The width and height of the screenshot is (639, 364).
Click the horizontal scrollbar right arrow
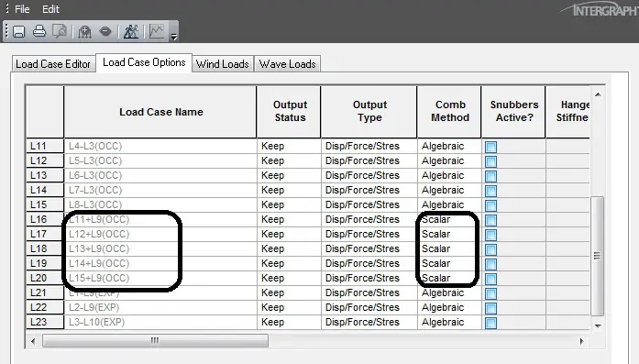point(581,341)
